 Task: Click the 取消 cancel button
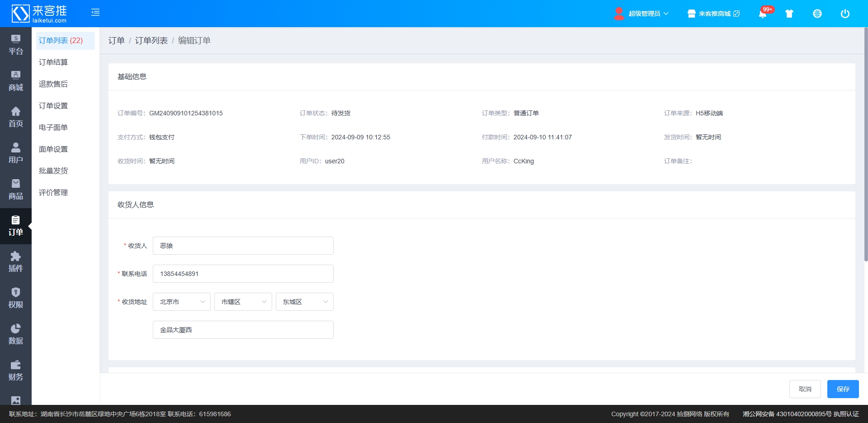805,389
